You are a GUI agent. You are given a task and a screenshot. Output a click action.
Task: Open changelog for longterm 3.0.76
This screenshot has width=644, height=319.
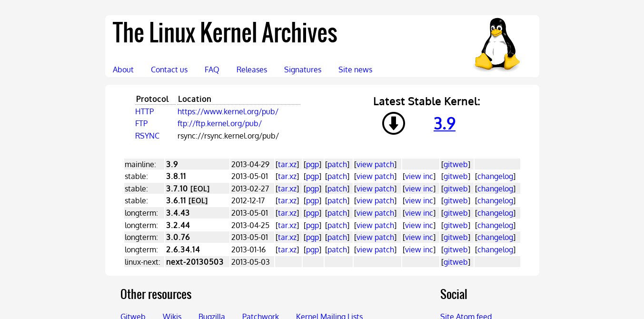(495, 237)
